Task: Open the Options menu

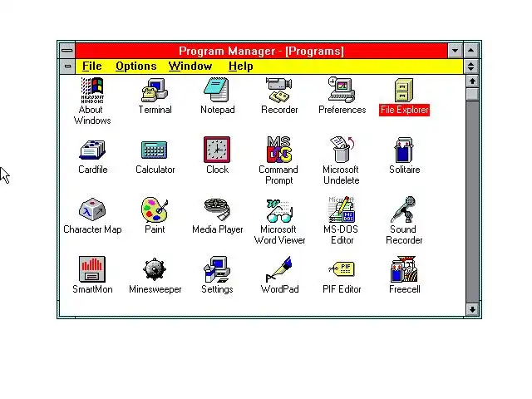Action: pyautogui.click(x=136, y=66)
